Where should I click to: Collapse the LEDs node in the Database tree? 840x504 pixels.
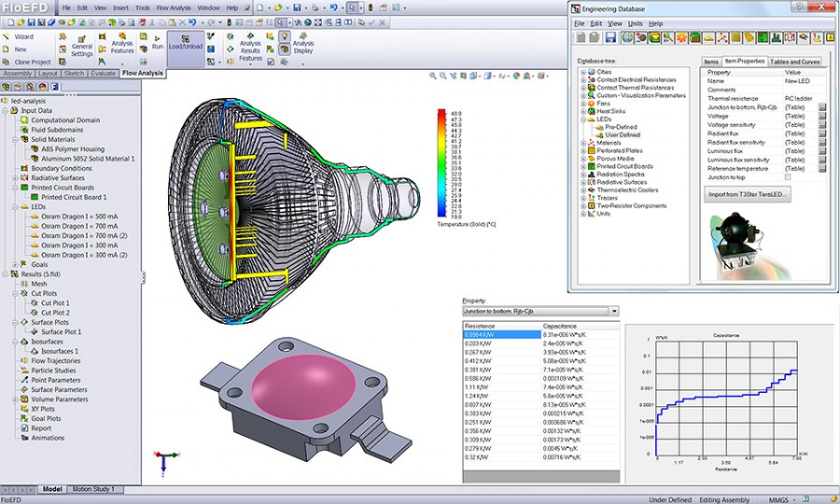click(x=582, y=119)
